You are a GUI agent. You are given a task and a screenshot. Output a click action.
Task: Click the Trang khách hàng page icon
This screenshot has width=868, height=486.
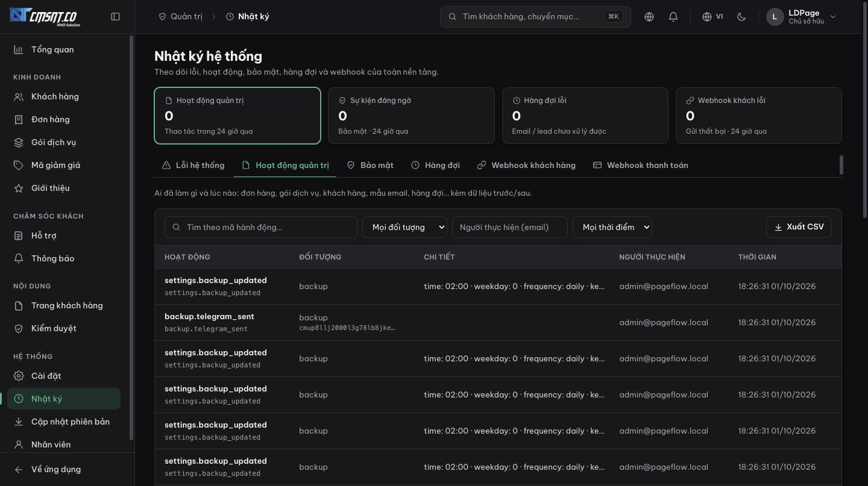click(x=19, y=305)
